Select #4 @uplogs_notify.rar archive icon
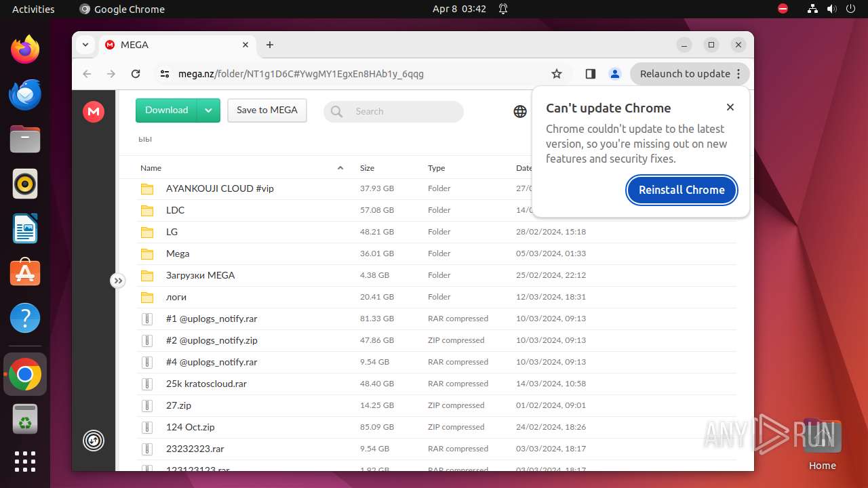868x488 pixels. pyautogui.click(x=147, y=362)
